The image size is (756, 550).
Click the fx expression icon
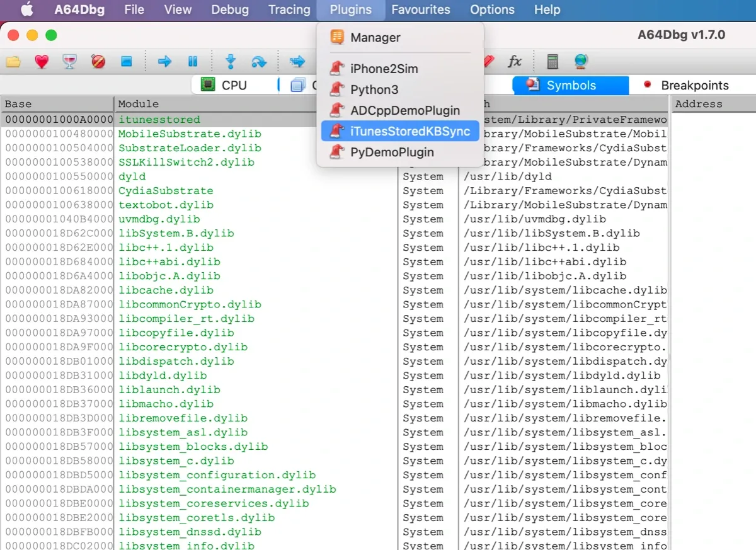(515, 61)
